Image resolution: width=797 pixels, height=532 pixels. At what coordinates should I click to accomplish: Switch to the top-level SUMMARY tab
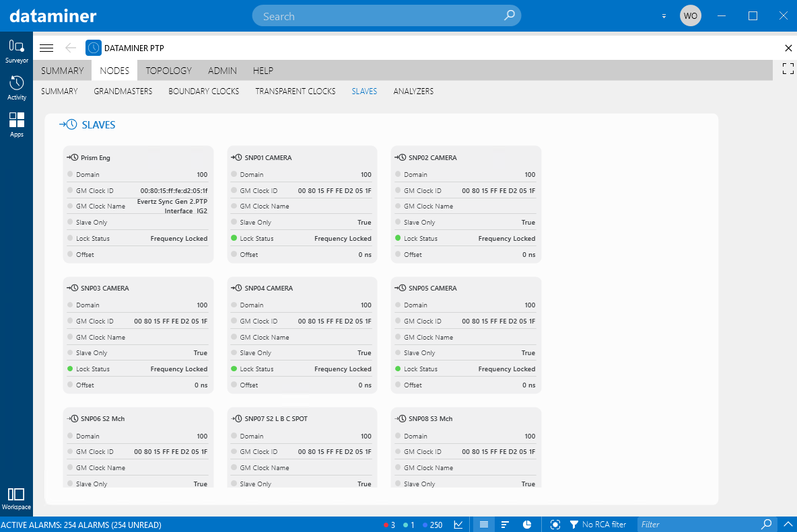(63, 71)
